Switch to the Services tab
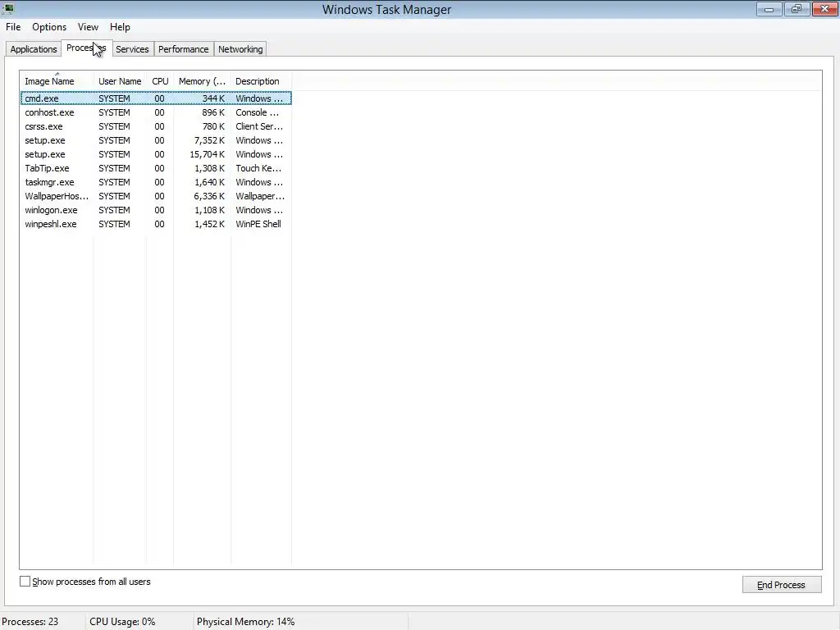840x630 pixels. (132, 49)
